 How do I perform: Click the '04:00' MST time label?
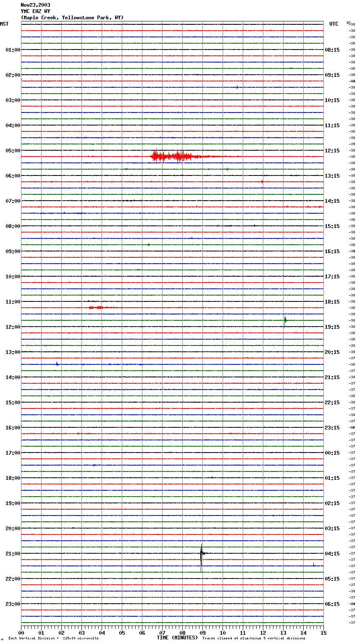point(13,126)
